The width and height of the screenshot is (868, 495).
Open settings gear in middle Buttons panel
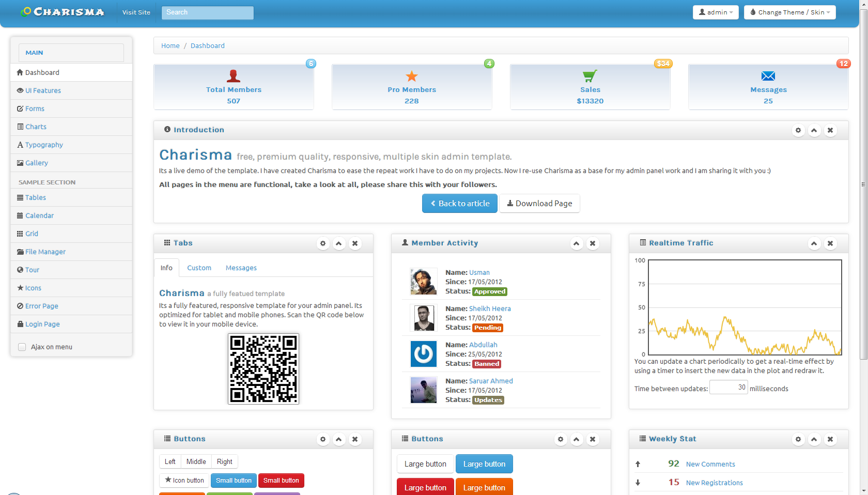[561, 439]
